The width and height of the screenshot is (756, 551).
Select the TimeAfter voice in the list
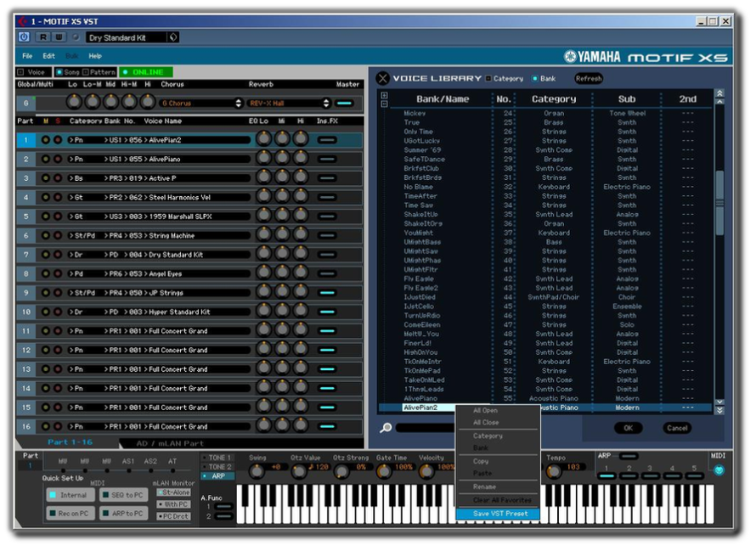click(420, 196)
